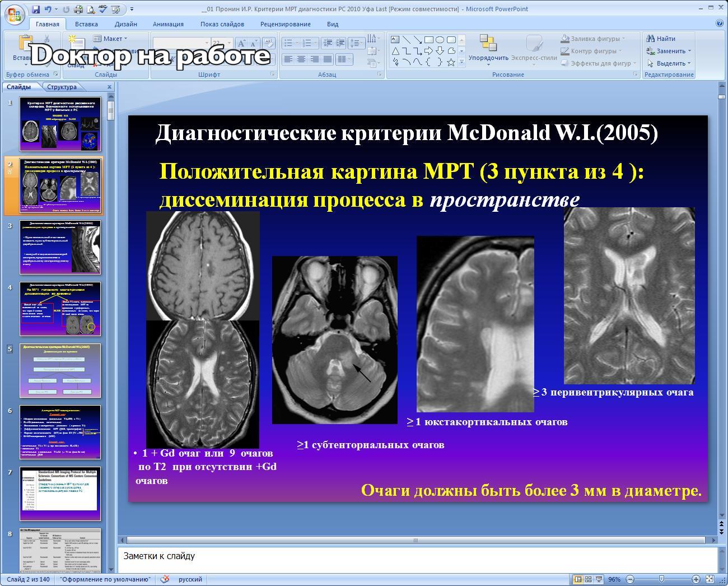Increase list indent level

click(340, 43)
